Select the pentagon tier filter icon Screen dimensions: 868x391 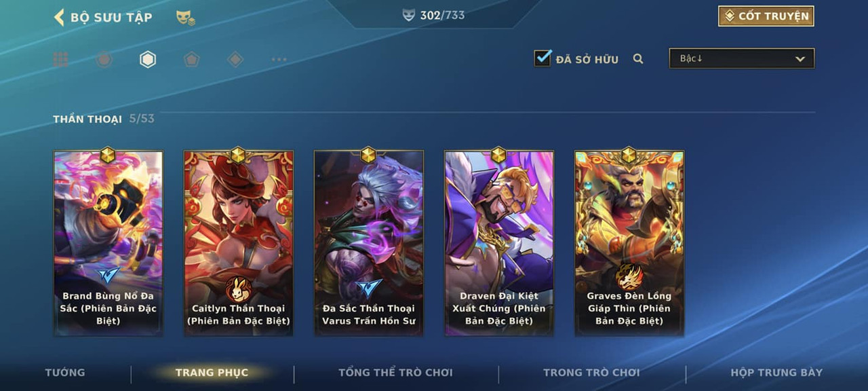point(191,60)
